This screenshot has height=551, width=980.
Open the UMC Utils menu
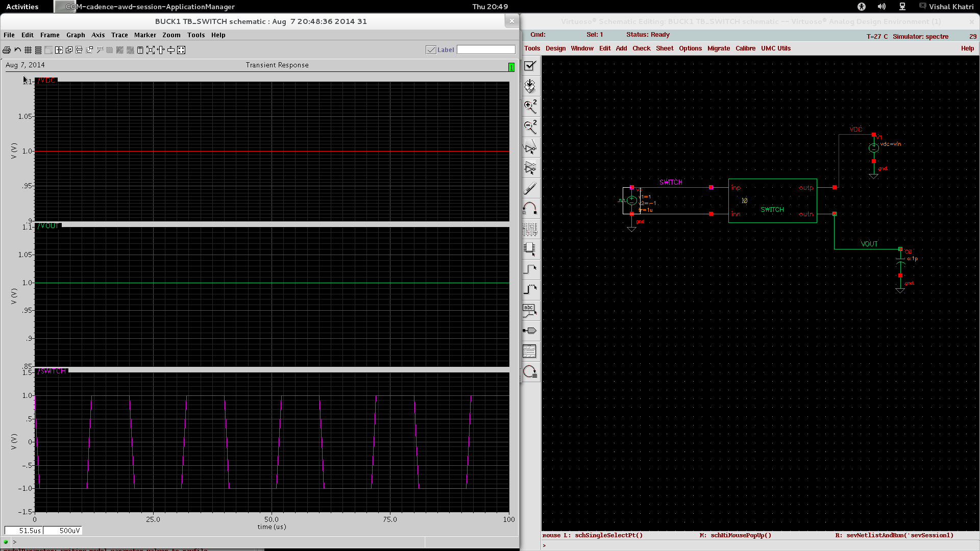[x=775, y=48]
